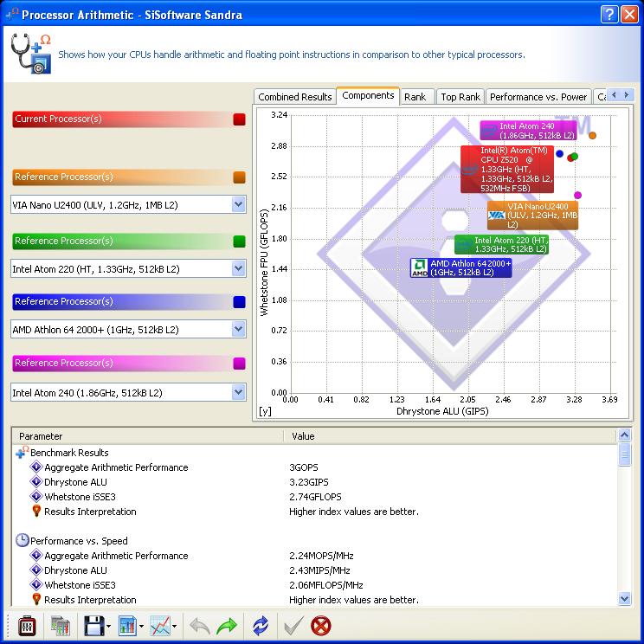Click the bar chart document icon
The image size is (644, 644).
coord(127,626)
